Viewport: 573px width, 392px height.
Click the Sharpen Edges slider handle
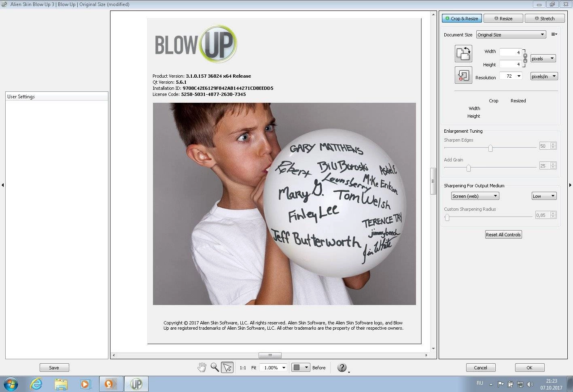[x=490, y=148]
